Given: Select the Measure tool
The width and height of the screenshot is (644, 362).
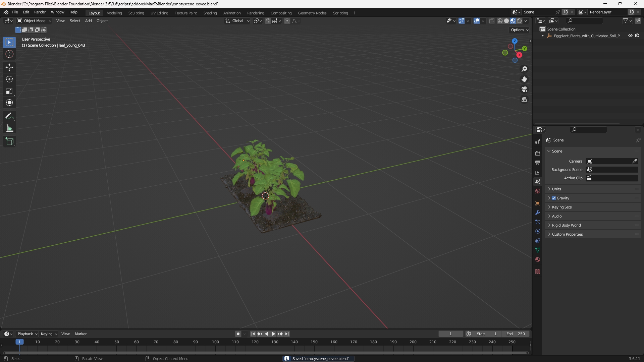Looking at the screenshot, I should [9, 128].
